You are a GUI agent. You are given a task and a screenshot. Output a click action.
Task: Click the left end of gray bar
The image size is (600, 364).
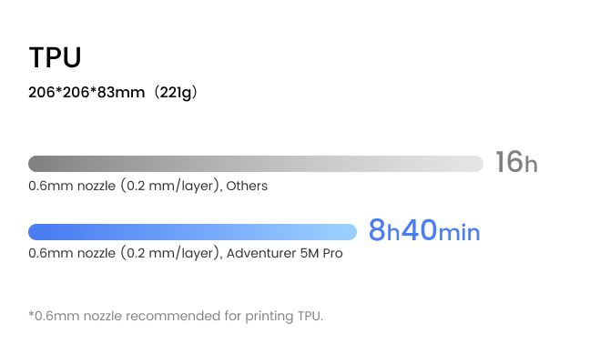(35, 164)
